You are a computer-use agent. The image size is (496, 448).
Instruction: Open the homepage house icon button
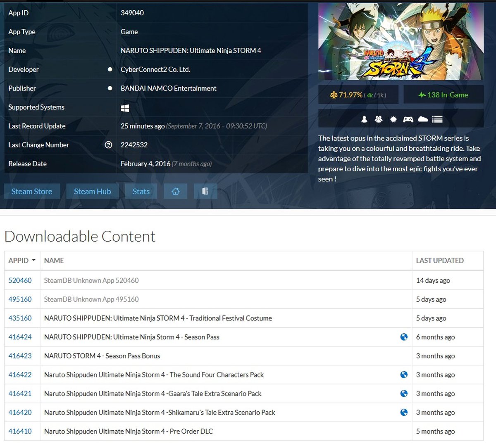pos(175,191)
